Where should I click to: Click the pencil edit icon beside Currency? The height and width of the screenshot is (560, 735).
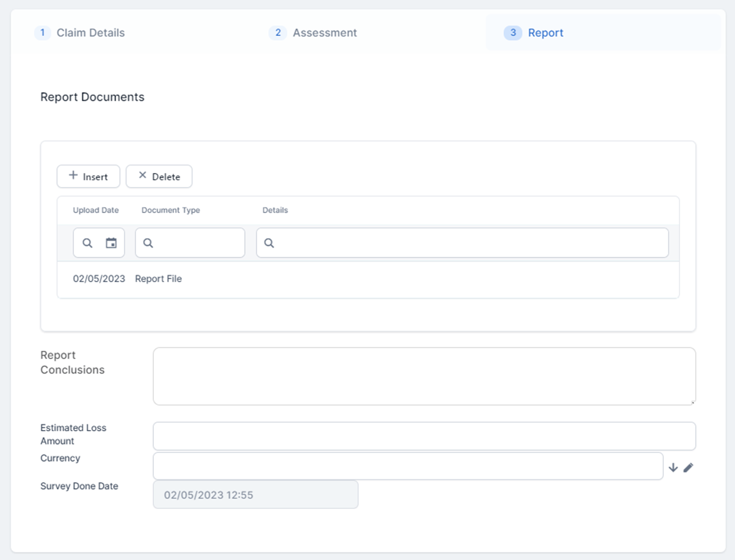tap(689, 468)
